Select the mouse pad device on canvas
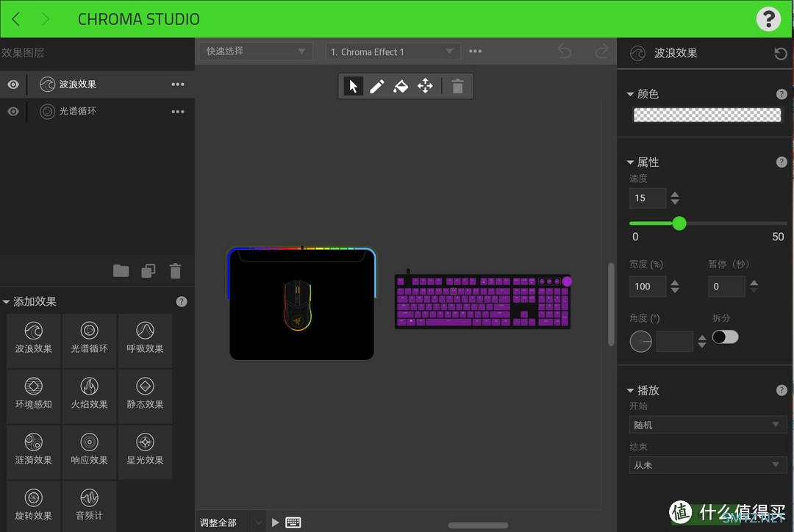The image size is (794, 532). click(x=302, y=303)
